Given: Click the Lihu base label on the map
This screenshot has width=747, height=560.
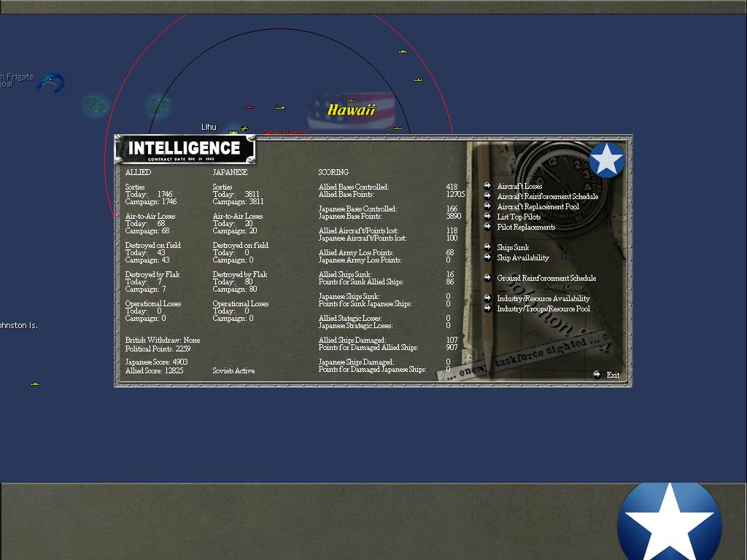Looking at the screenshot, I should [209, 127].
